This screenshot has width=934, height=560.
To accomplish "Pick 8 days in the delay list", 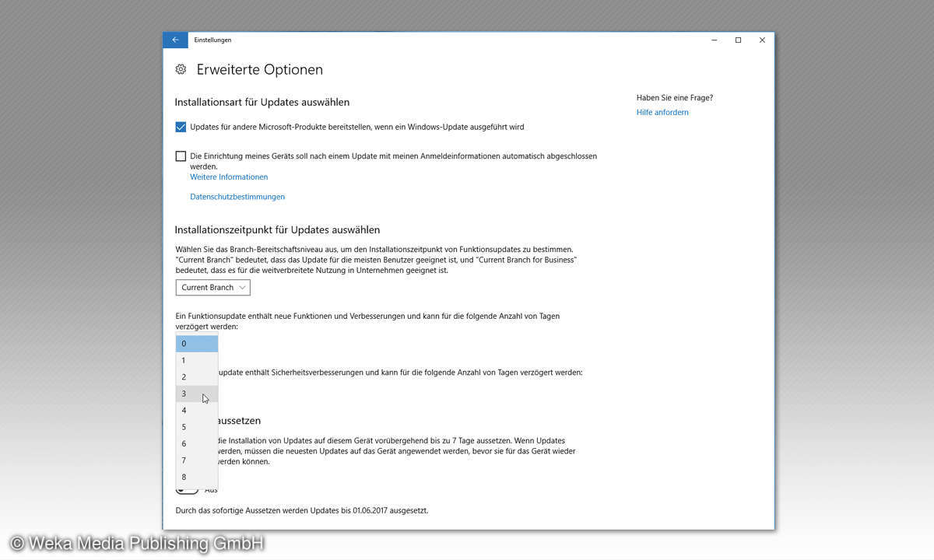I will pyautogui.click(x=197, y=478).
